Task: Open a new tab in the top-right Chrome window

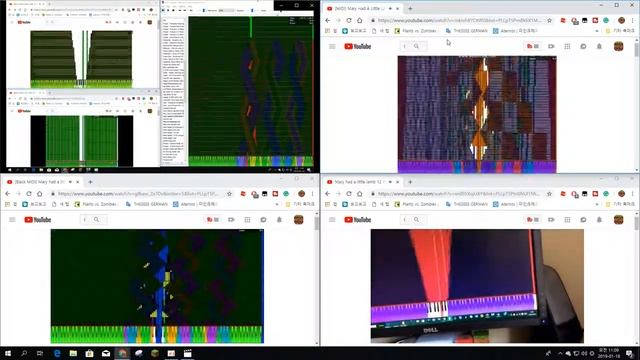Action: (410, 8)
